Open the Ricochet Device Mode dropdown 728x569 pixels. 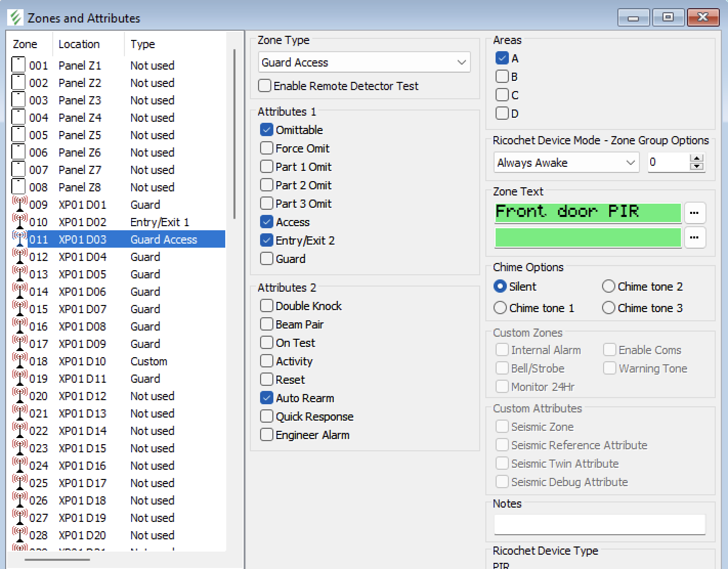point(630,162)
